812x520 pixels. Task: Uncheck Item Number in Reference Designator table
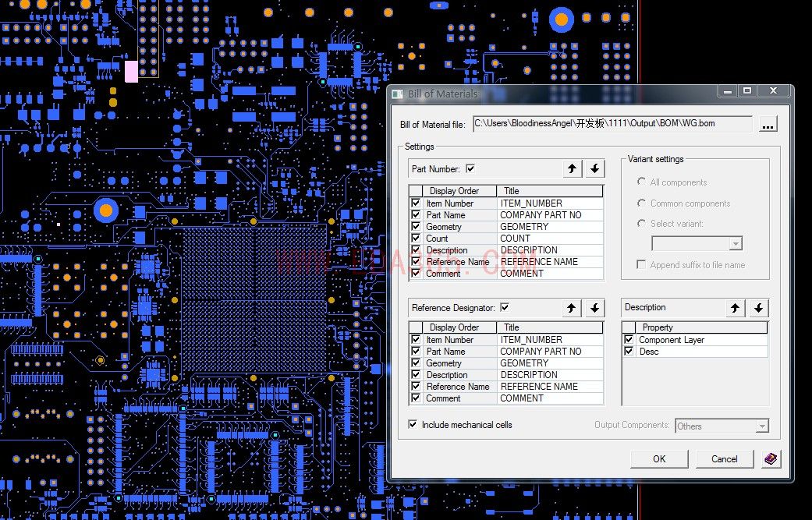(416, 339)
